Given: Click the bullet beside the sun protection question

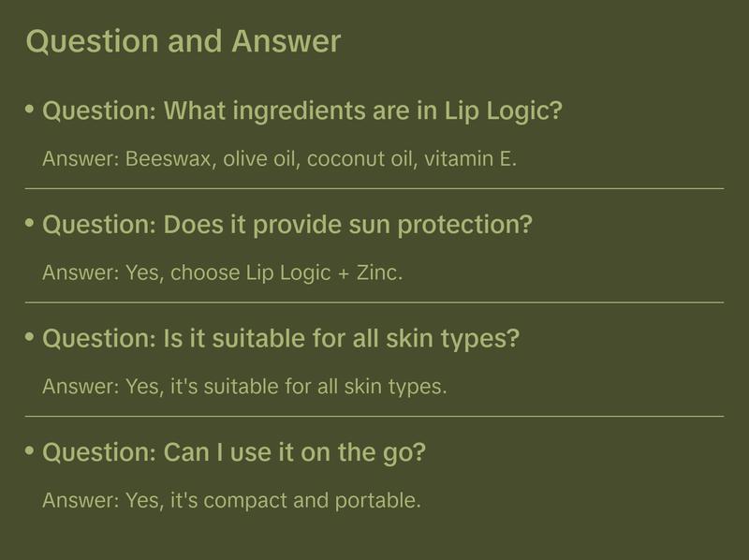Looking at the screenshot, I should [x=29, y=224].
